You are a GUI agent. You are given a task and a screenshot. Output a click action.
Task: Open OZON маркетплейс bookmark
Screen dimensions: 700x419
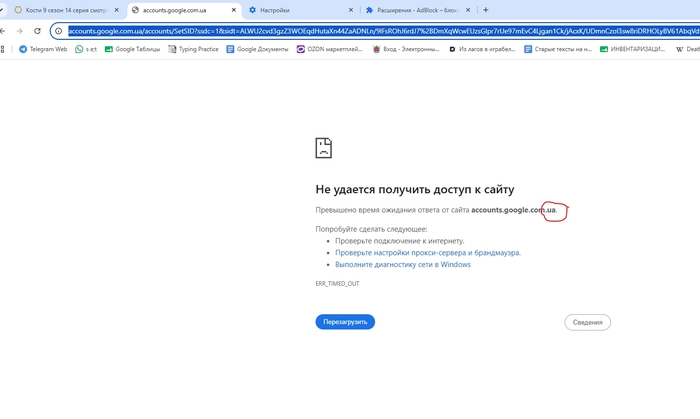(x=330, y=49)
